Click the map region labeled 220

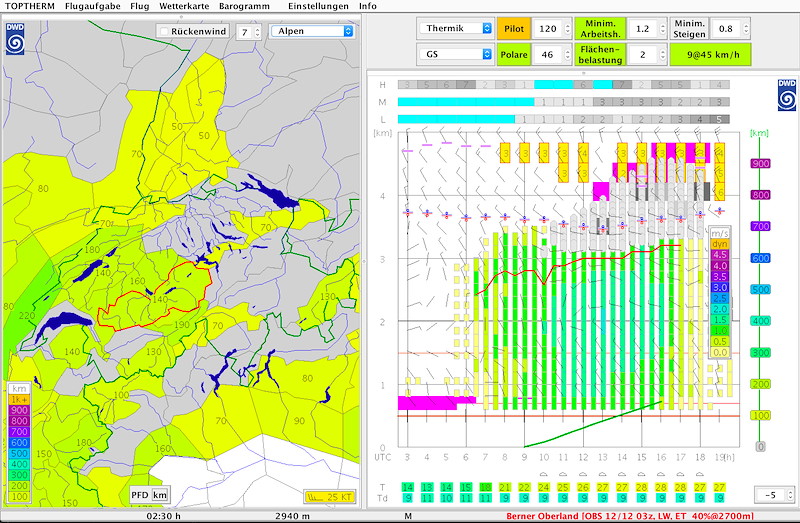tap(27, 316)
